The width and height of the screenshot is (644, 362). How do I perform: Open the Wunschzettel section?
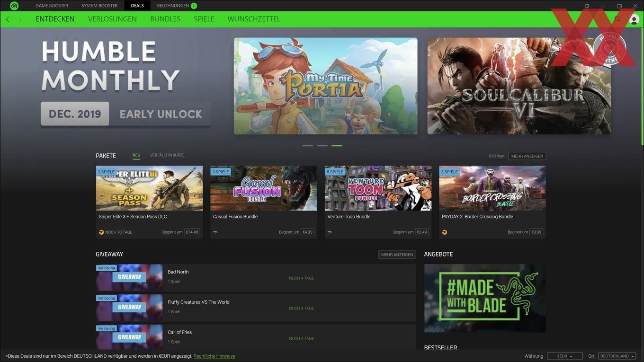click(x=254, y=19)
